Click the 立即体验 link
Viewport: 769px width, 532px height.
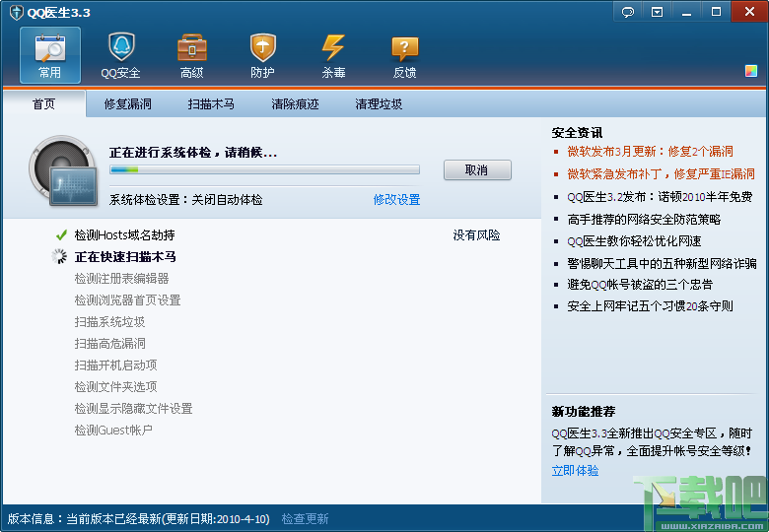click(575, 471)
